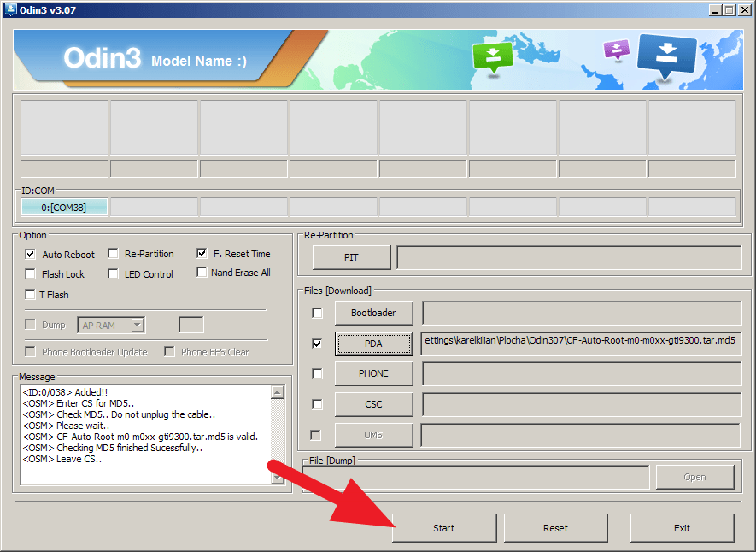
Task: Click the PHONE path field
Action: tap(582, 373)
